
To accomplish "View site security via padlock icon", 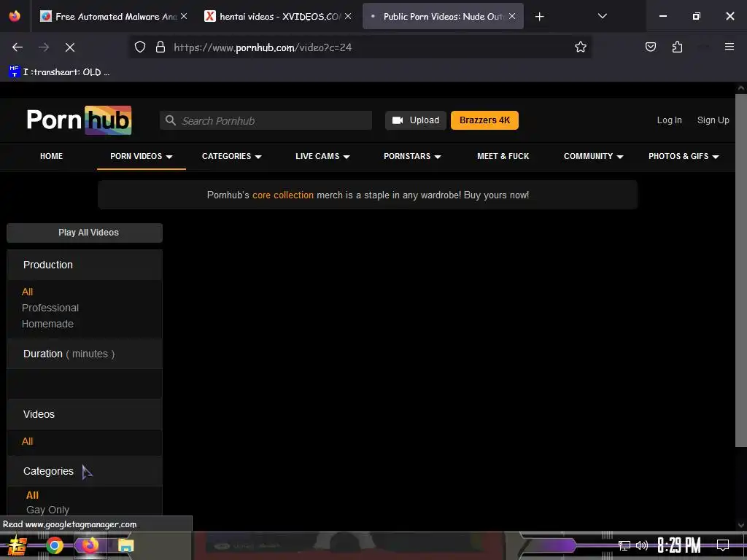I will [x=160, y=47].
